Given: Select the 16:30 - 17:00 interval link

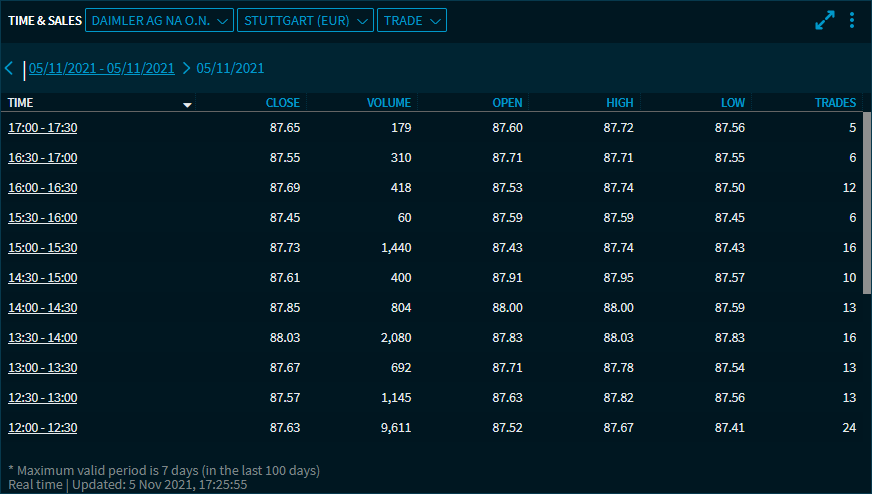Looking at the screenshot, I should click(x=43, y=158).
